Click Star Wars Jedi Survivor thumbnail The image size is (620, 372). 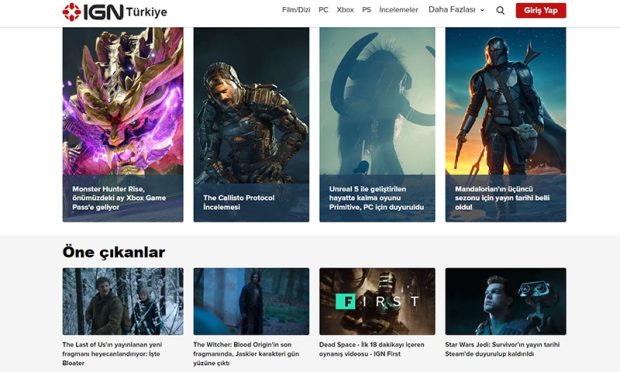coord(505,301)
